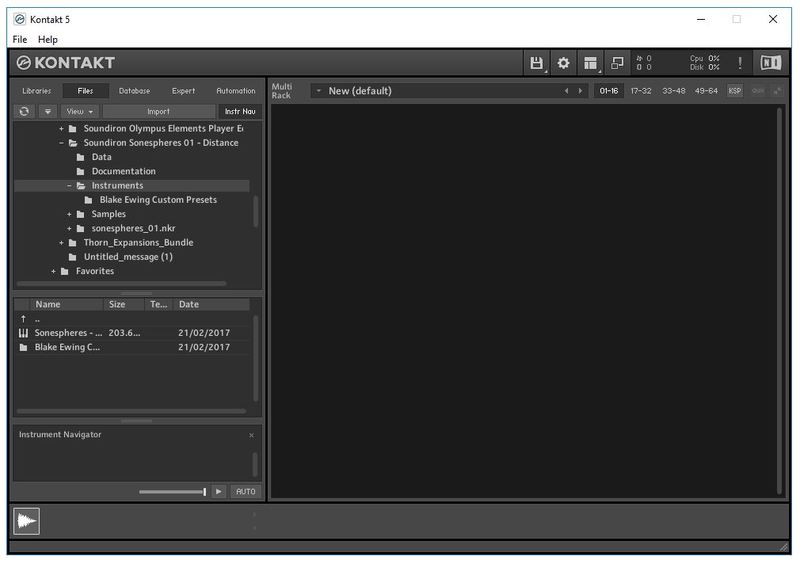Toggle the Instr Nav pane
This screenshot has width=800, height=564.
tap(240, 111)
